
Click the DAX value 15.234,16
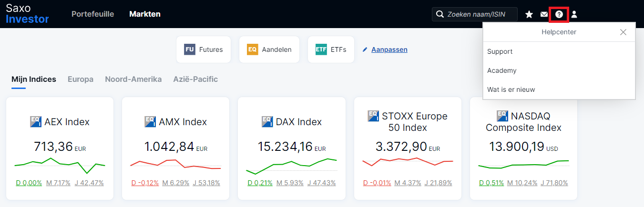click(286, 147)
